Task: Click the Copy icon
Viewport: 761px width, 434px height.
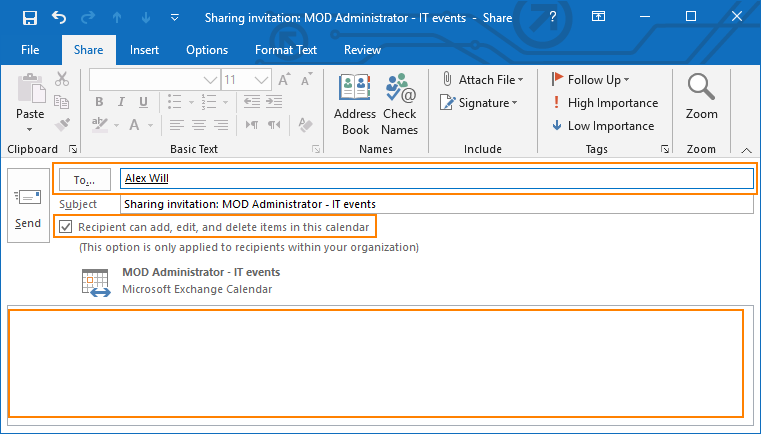Action: [62, 102]
